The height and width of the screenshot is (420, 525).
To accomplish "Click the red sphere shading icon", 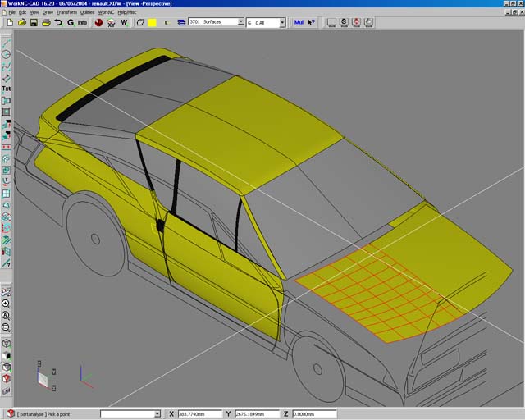I will [x=98, y=23].
